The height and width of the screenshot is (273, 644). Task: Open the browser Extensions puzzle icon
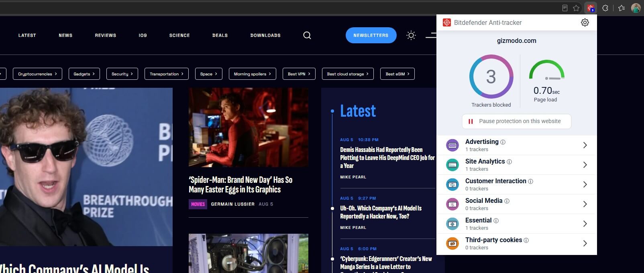click(x=605, y=8)
